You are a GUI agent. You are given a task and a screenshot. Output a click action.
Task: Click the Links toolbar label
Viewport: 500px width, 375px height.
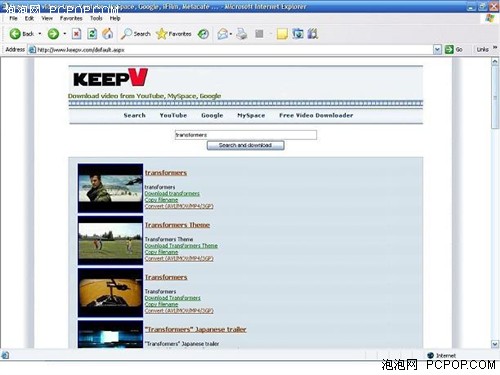pyautogui.click(x=482, y=49)
